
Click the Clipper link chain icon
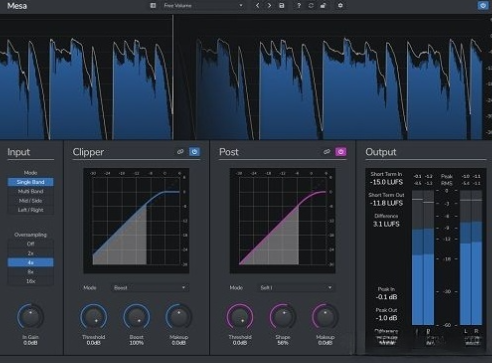click(x=180, y=152)
